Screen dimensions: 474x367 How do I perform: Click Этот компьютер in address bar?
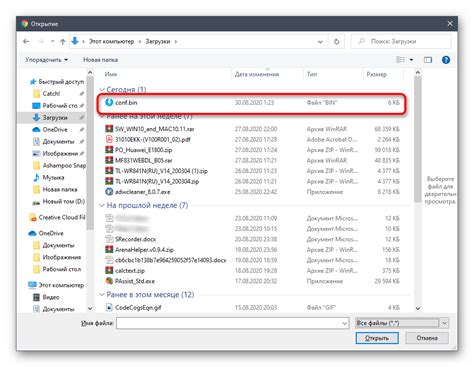point(112,42)
